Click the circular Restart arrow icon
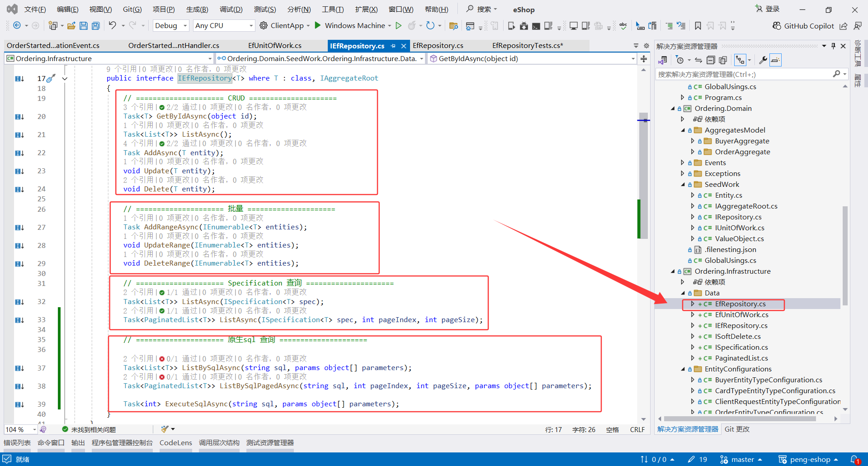This screenshot has height=466, width=868. tap(430, 26)
